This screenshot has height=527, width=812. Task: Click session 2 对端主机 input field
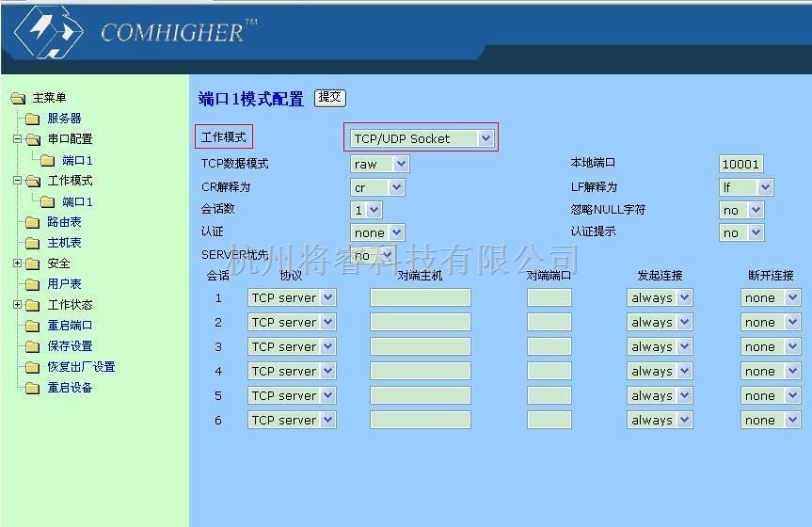point(421,322)
